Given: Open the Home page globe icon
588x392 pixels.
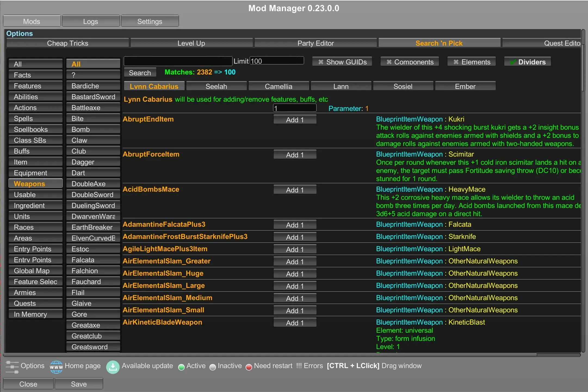Looking at the screenshot, I should point(56,367).
